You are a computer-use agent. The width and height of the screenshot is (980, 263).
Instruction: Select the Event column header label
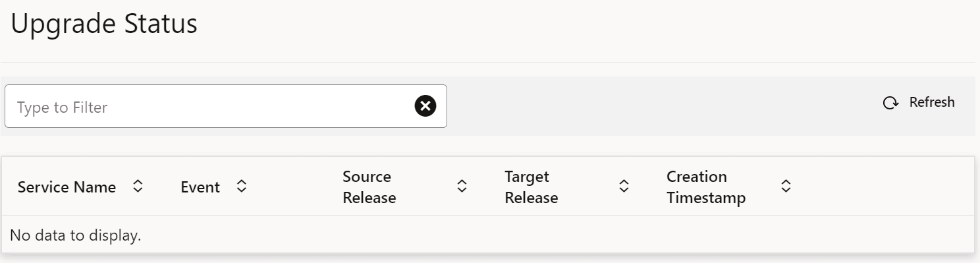pyautogui.click(x=200, y=187)
